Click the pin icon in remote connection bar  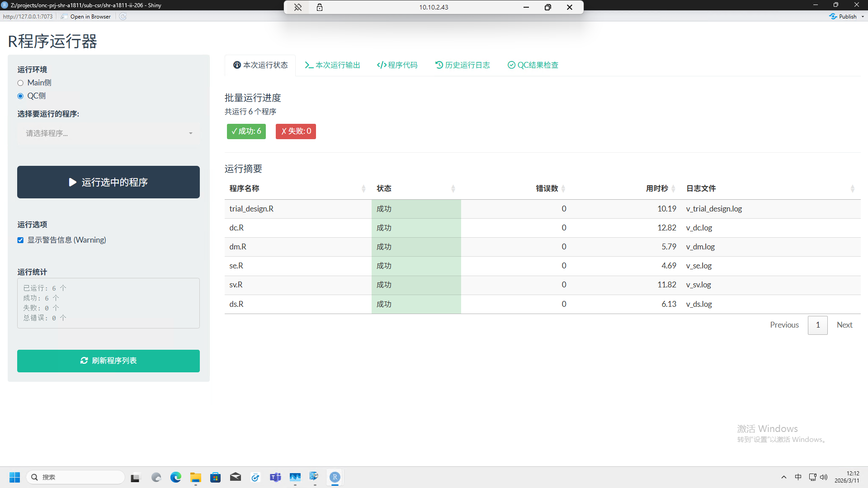(298, 7)
